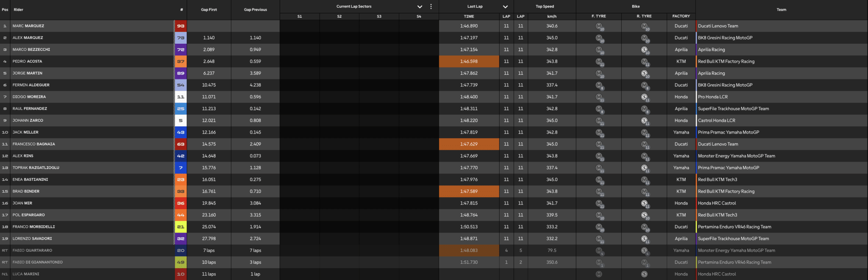Select the TIME sub-header under Last Lap
The height and width of the screenshot is (280, 868).
tap(469, 17)
